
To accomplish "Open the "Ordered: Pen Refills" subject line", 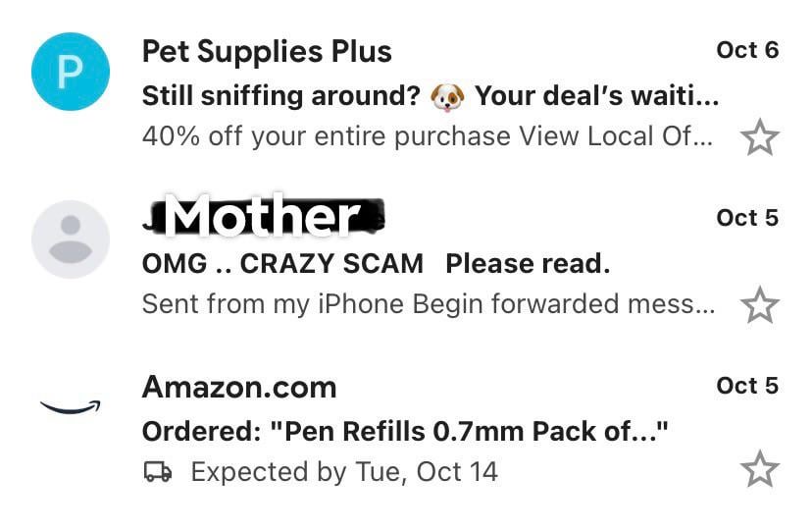I will pyautogui.click(x=405, y=431).
